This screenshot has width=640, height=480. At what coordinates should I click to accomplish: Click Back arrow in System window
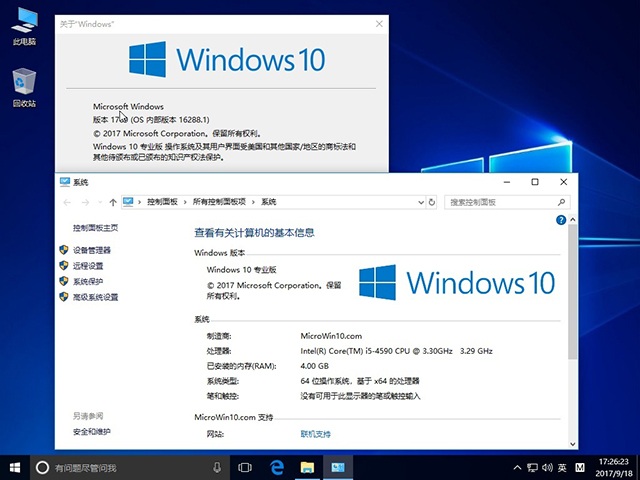(x=67, y=202)
